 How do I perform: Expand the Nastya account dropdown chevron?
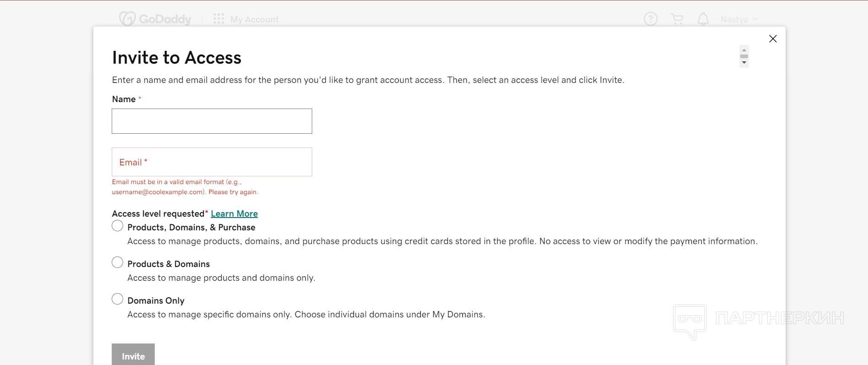pyautogui.click(x=755, y=19)
